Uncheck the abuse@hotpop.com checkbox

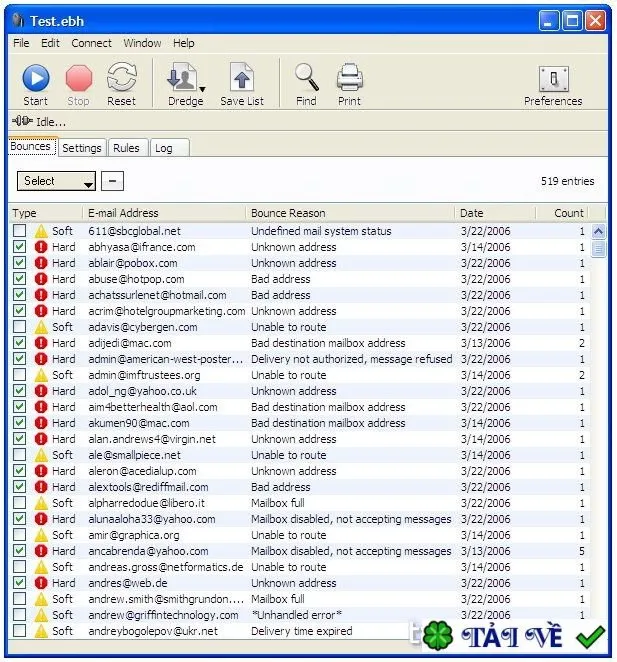click(19, 279)
